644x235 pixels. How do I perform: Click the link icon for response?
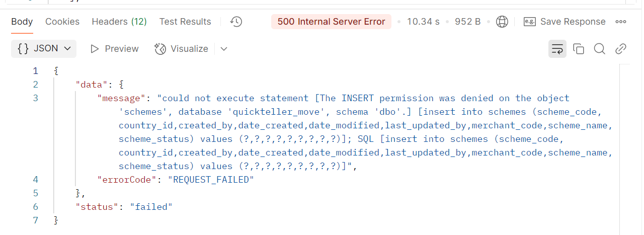pyautogui.click(x=621, y=49)
